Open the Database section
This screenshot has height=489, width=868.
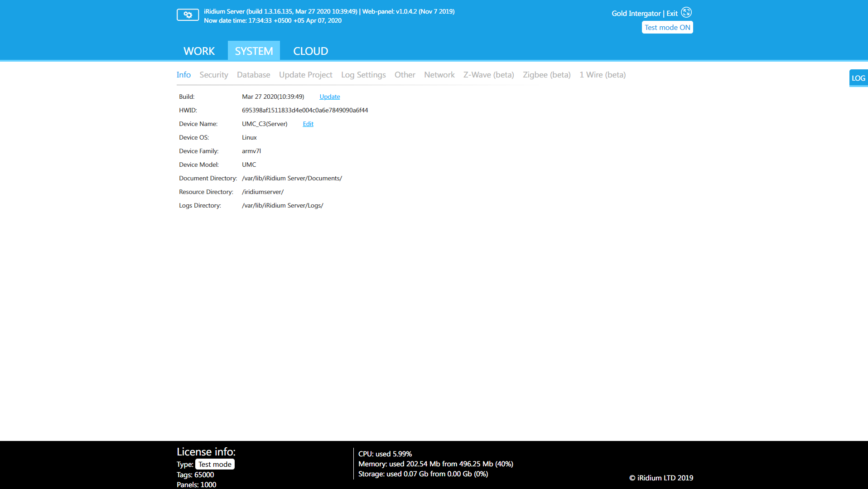click(253, 75)
